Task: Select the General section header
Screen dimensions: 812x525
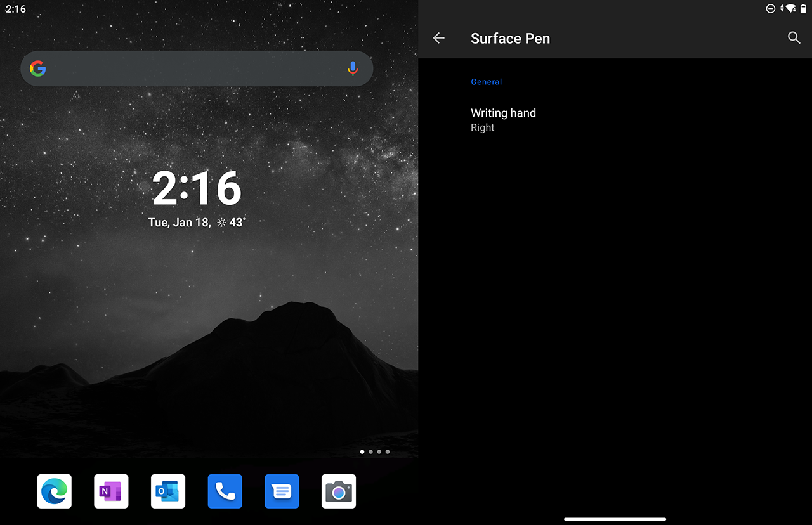Action: click(487, 82)
